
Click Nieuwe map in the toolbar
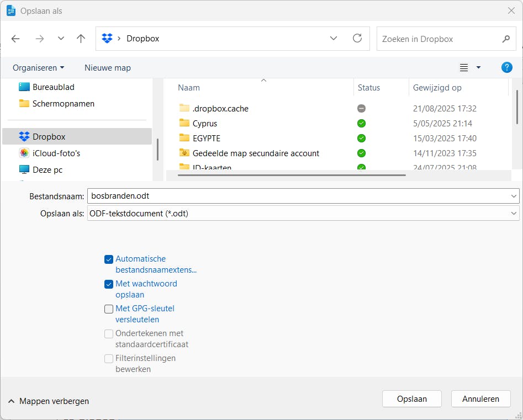[x=108, y=68]
